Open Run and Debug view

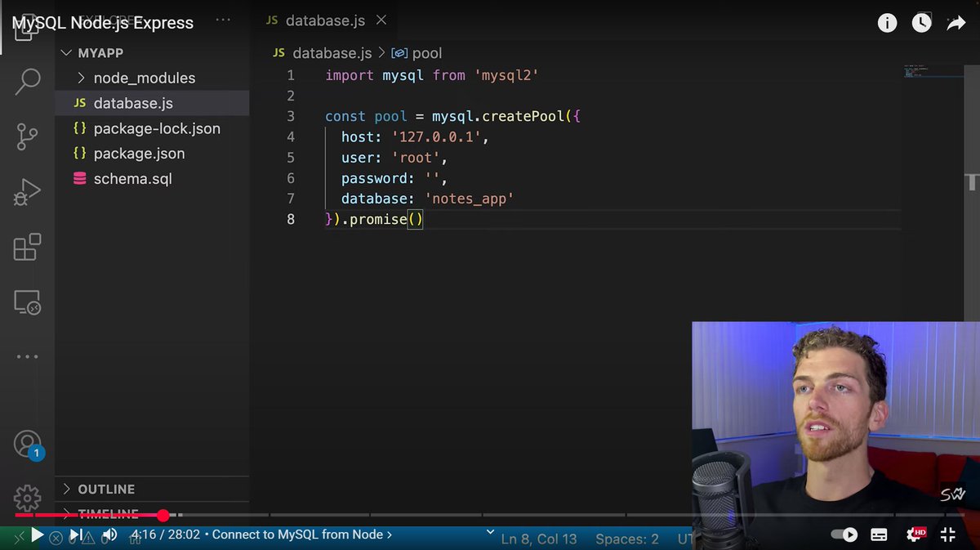[x=28, y=191]
